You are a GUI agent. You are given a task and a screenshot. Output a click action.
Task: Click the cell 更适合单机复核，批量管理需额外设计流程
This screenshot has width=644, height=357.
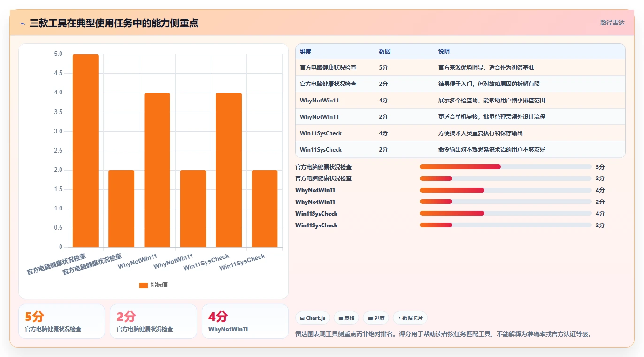click(x=492, y=117)
